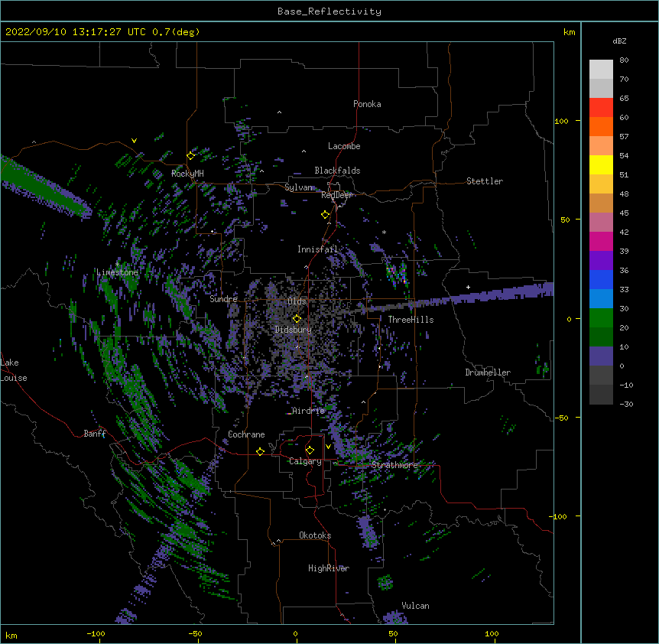Pick the blue 33-36 dBZ legend color
The image size is (659, 644).
601,279
